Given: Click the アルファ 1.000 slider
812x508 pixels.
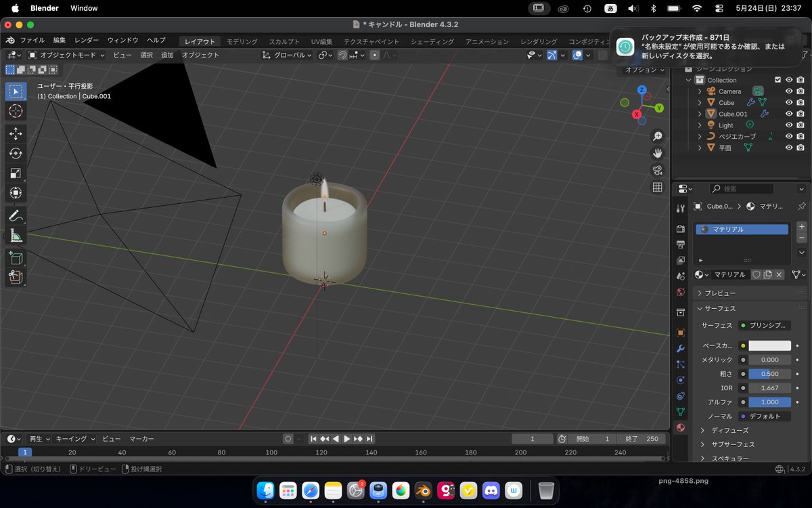Looking at the screenshot, I should 769,402.
